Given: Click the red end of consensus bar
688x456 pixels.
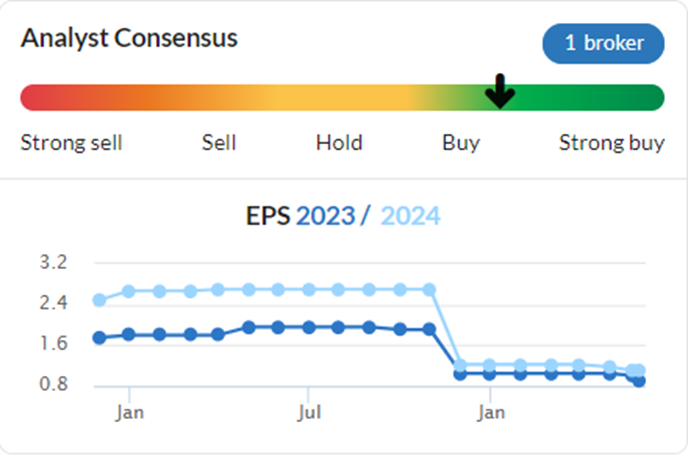Looking at the screenshot, I should (33, 97).
